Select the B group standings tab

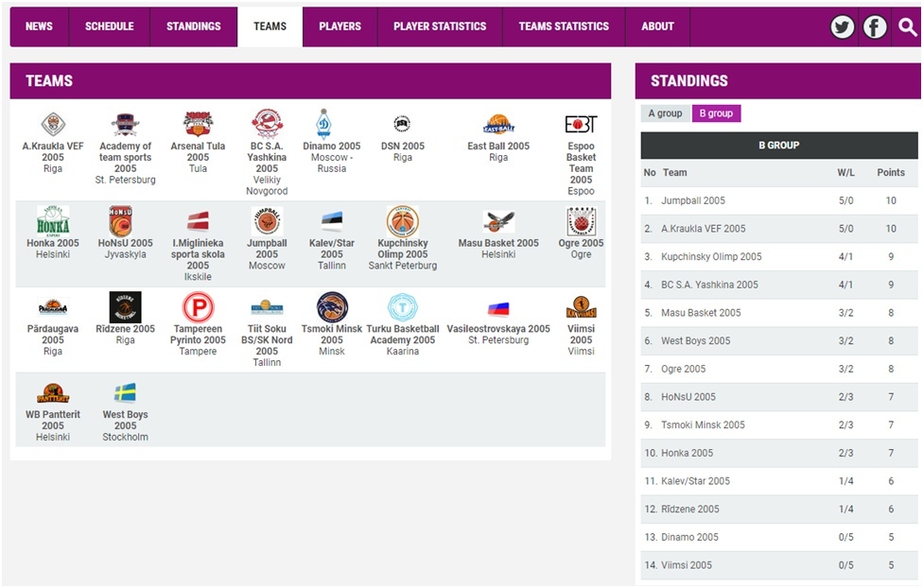(x=717, y=113)
